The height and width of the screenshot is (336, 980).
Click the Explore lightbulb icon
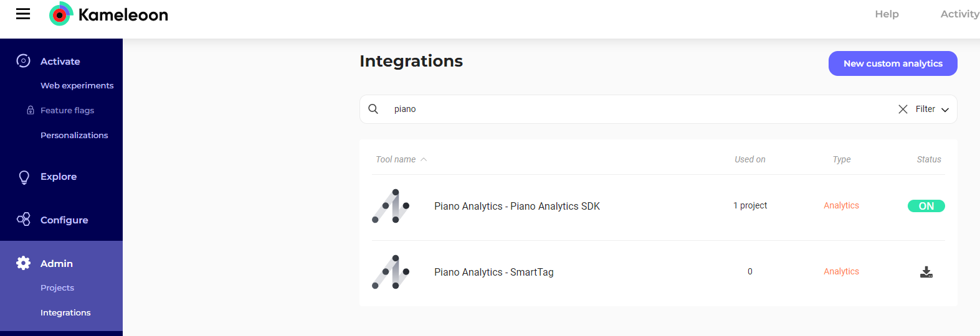[24, 177]
